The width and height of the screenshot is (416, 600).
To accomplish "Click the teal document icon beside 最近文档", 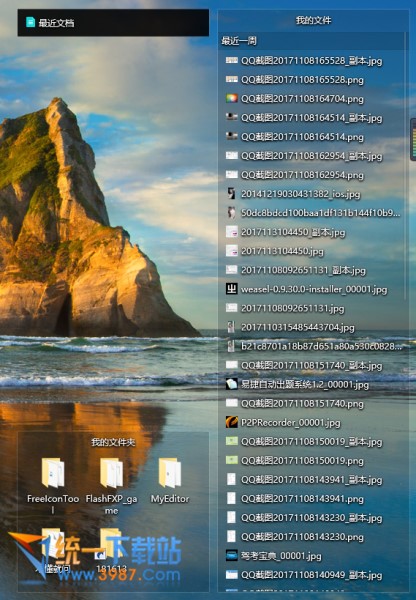I will tap(30, 22).
